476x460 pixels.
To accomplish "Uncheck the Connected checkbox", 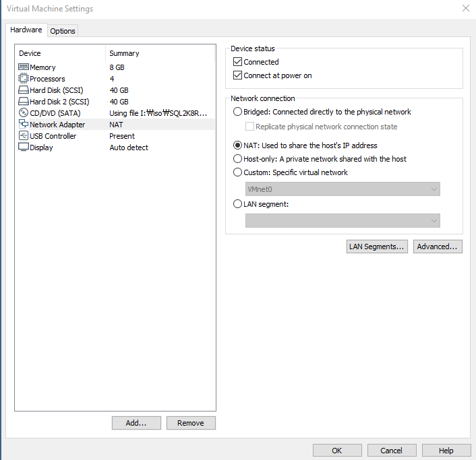I will pos(237,62).
